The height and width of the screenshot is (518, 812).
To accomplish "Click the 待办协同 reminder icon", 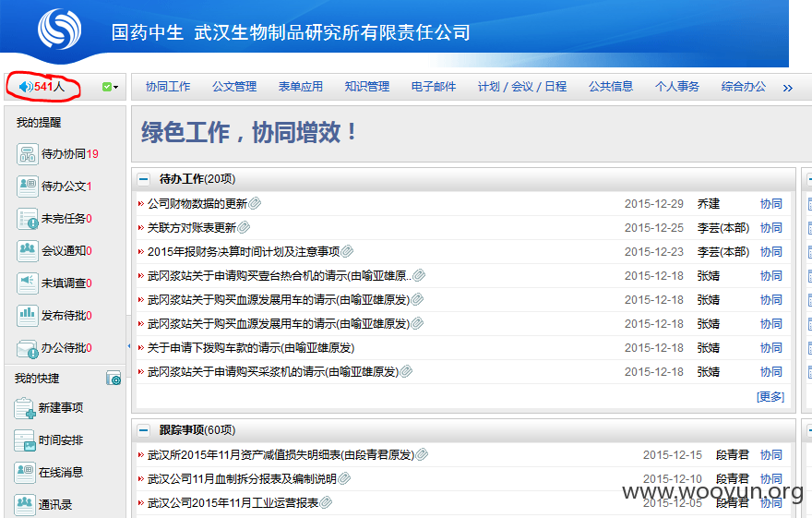I will (27, 154).
